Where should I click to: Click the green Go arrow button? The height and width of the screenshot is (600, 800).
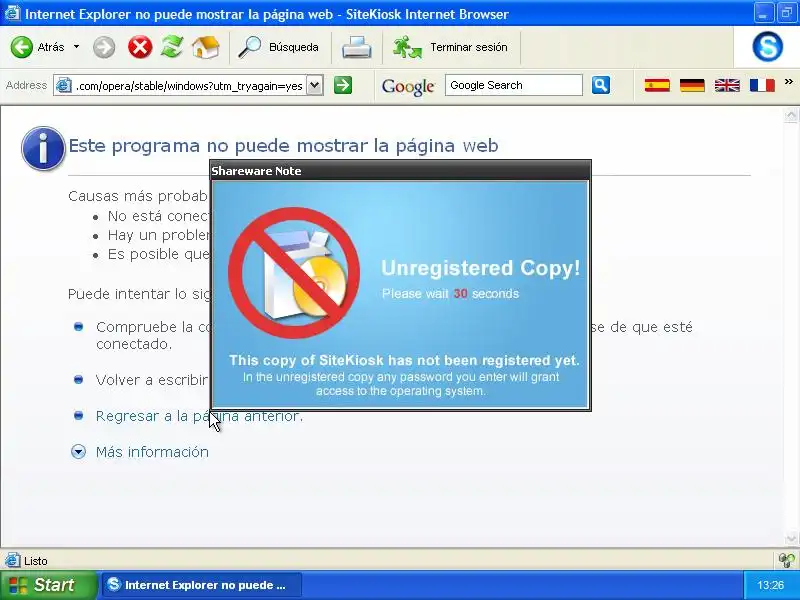pyautogui.click(x=343, y=85)
